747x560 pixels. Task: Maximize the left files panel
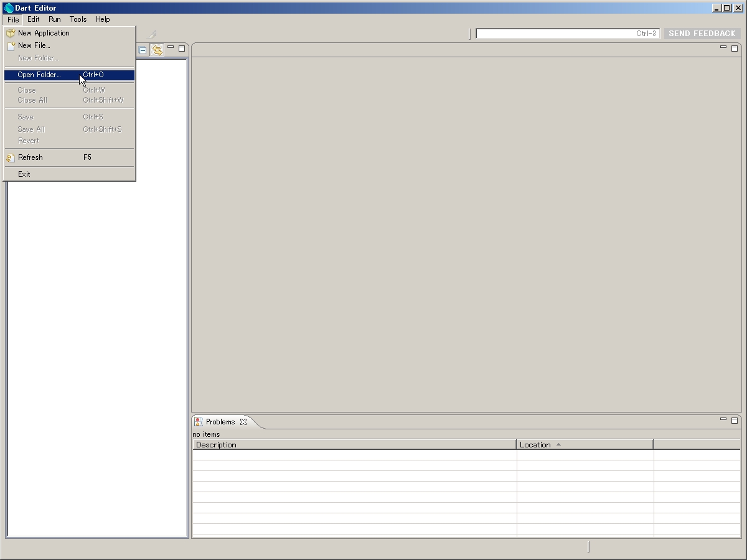tap(182, 48)
